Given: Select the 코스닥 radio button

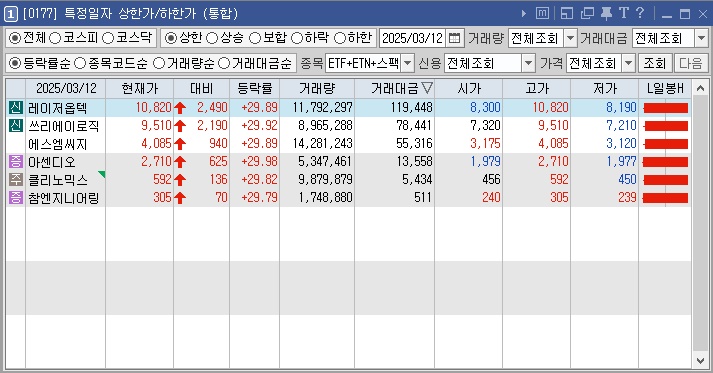Looking at the screenshot, I should point(108,38).
